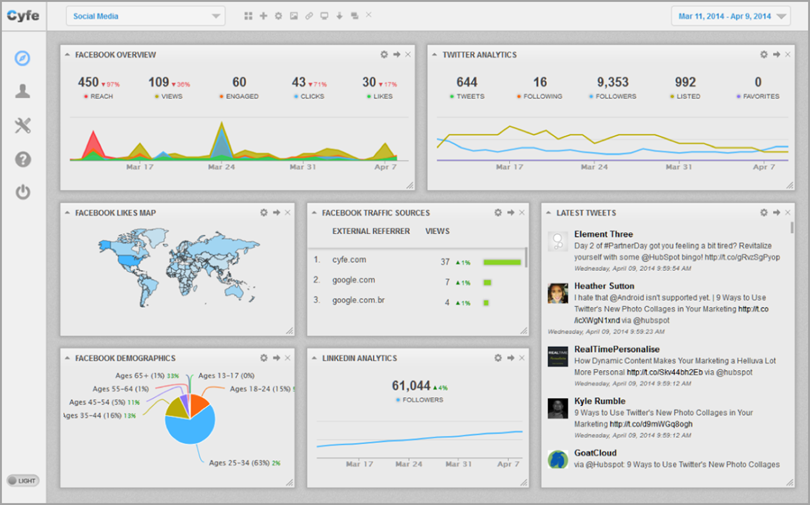
Task: Open the date range Mar 11 - Apr 9 picker
Action: point(731,16)
